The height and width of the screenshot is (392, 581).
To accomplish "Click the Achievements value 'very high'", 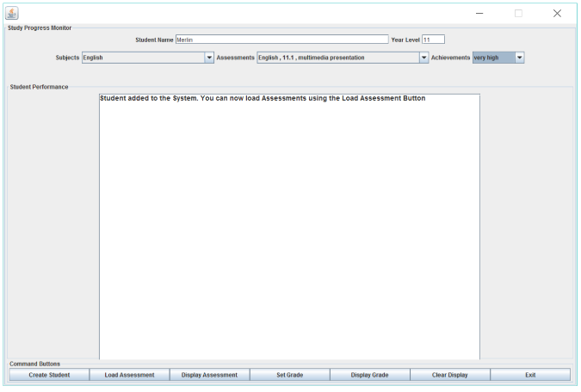I will click(x=492, y=58).
